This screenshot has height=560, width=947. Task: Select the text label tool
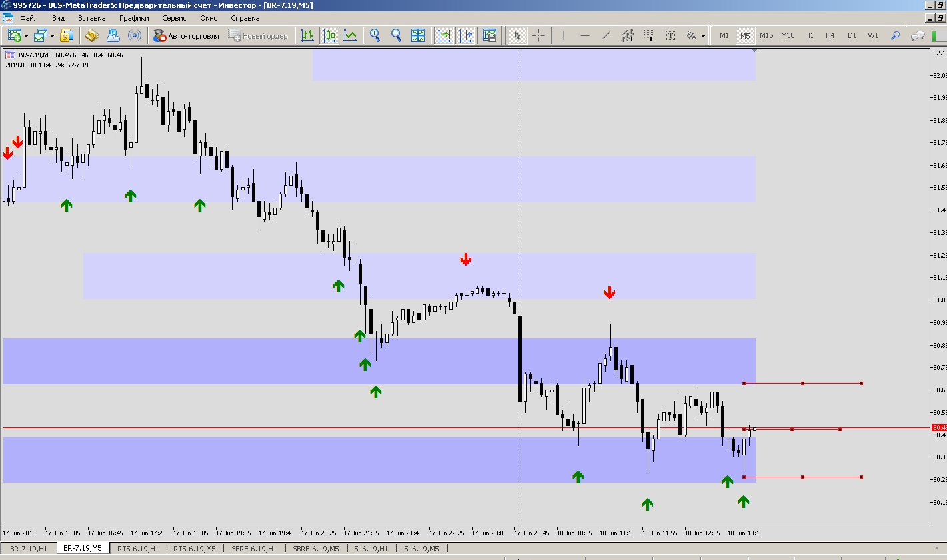pyautogui.click(x=670, y=35)
